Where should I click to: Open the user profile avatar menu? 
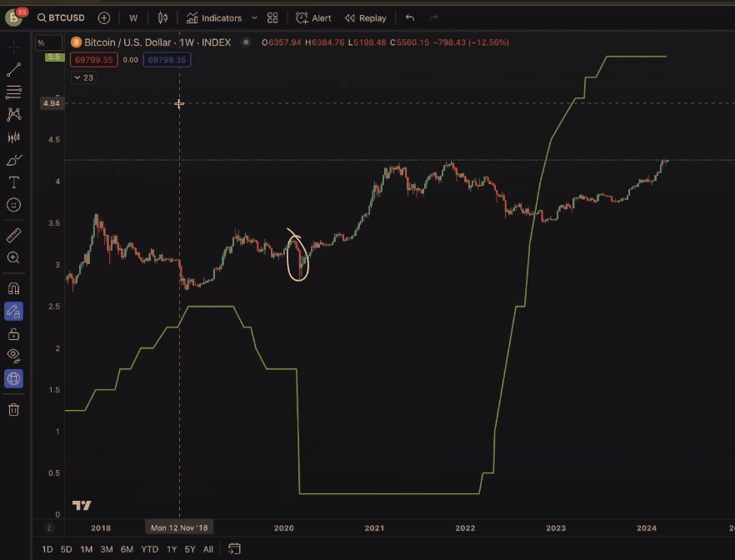[14, 17]
